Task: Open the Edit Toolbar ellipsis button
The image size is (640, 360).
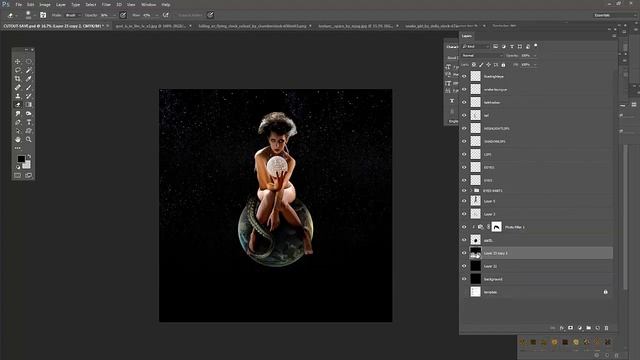Action: point(18,148)
